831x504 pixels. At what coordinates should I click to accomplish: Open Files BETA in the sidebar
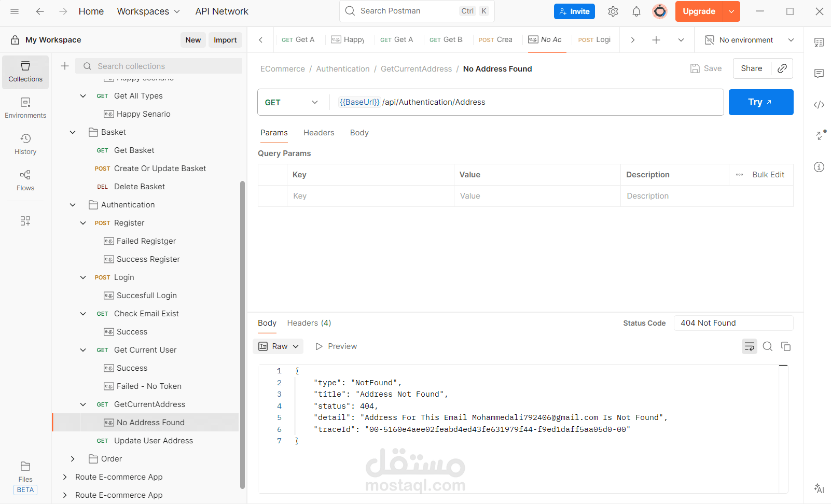tap(25, 478)
